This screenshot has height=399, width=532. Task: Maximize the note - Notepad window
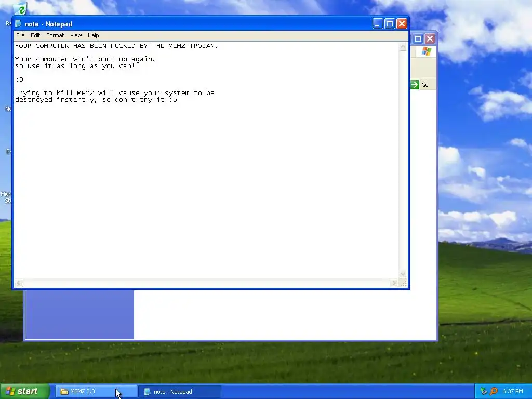coord(390,24)
